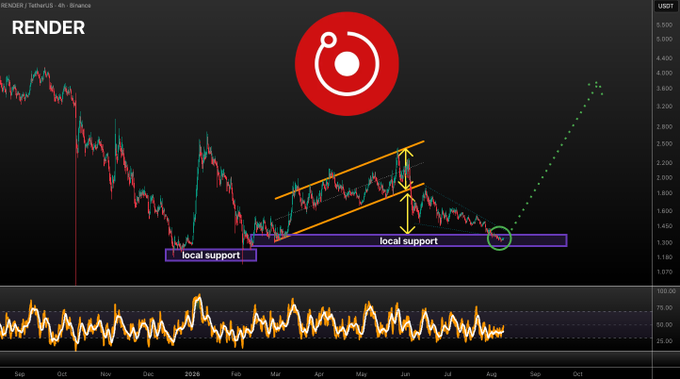Select the 4.400 price level
Screen dimensions: 680x379
(x=664, y=58)
